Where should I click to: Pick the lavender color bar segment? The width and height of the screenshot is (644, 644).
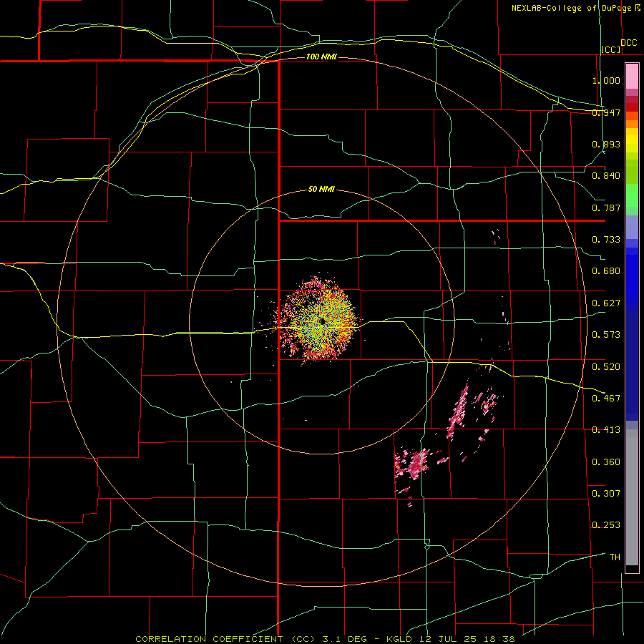point(632,227)
